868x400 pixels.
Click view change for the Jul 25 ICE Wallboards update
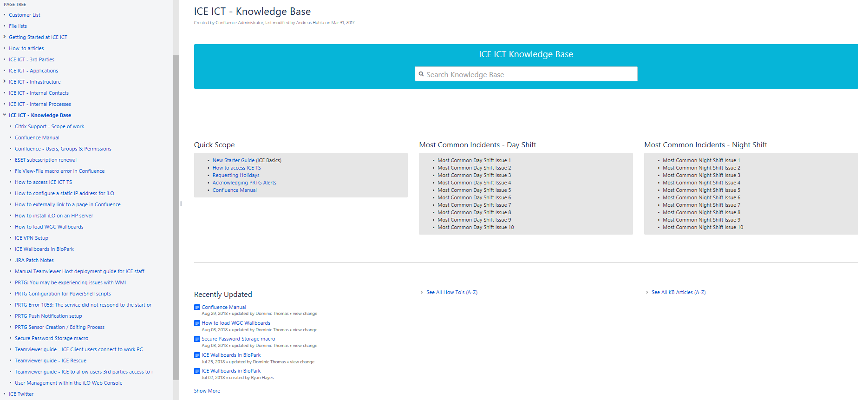click(x=302, y=362)
